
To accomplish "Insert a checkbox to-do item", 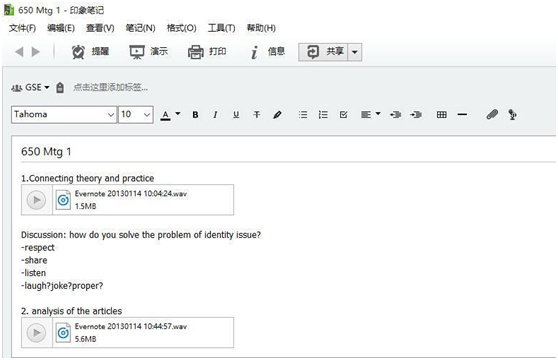I will point(343,115).
